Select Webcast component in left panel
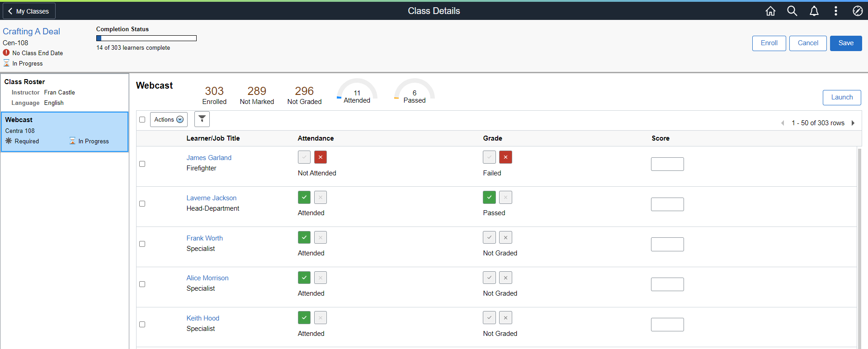 [65, 132]
